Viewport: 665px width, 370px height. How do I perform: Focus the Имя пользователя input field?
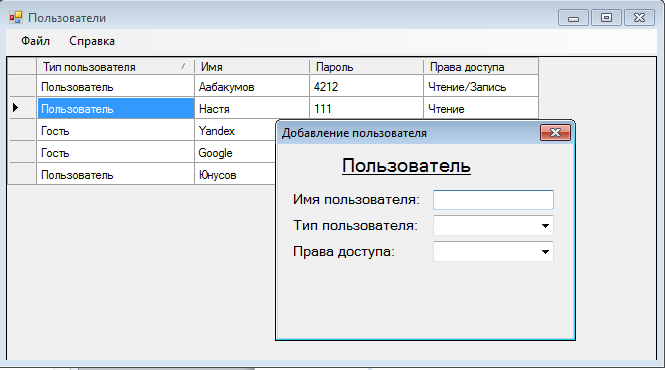tap(493, 200)
